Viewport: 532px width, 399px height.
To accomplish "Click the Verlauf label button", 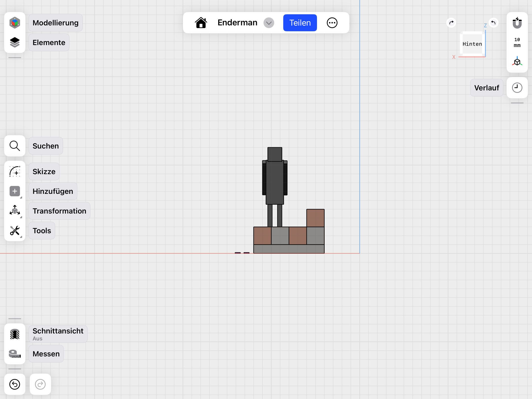I will pos(487,88).
